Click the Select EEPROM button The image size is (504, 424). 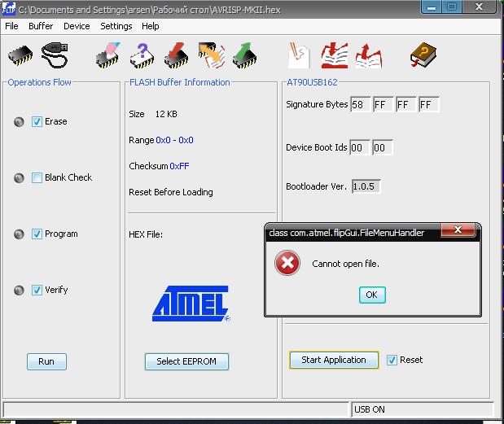click(186, 361)
